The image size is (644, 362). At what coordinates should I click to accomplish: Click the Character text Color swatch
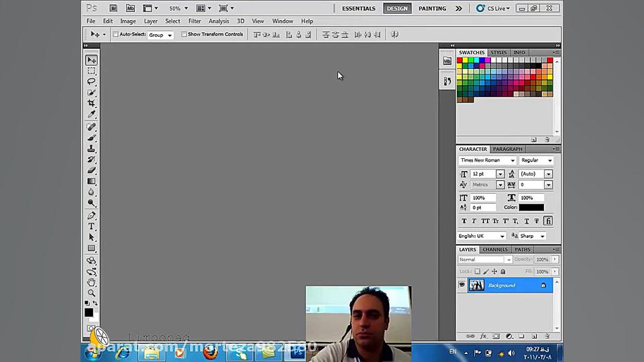[531, 207]
